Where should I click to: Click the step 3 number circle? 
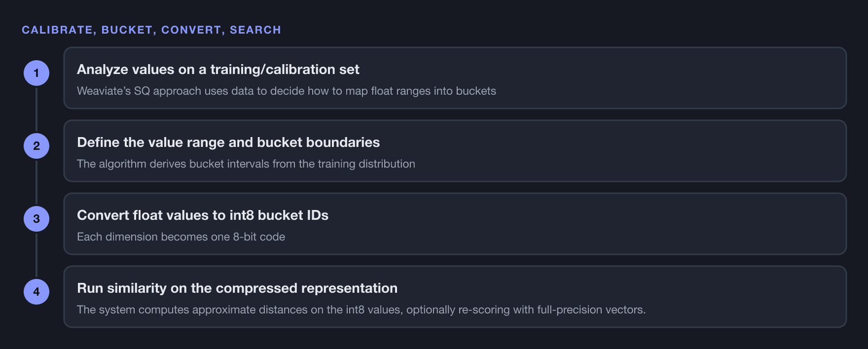pyautogui.click(x=36, y=219)
